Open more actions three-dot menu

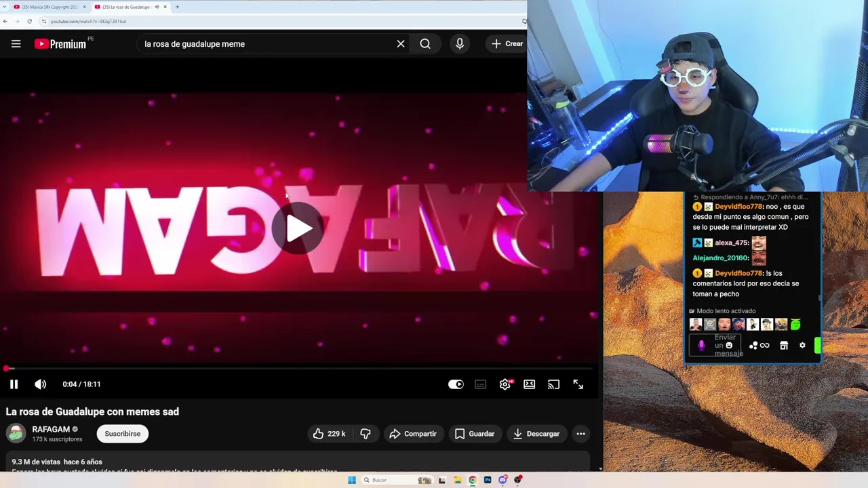pos(580,434)
